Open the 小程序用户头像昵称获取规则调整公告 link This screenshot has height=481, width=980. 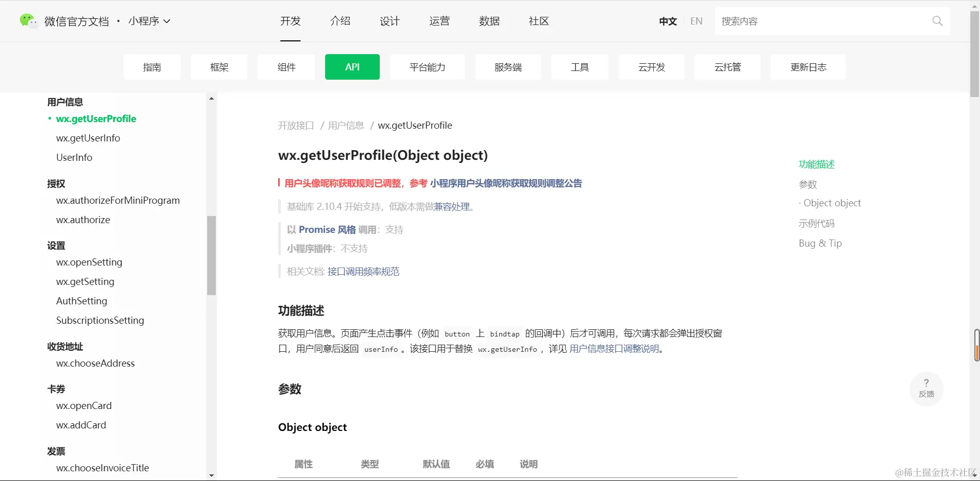[x=506, y=183]
